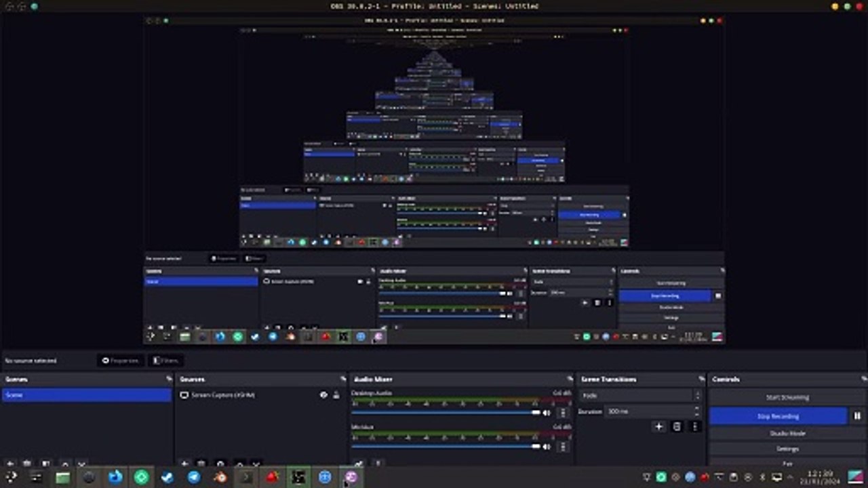Open source properties gear in Sources toolbar
The height and width of the screenshot is (488, 868).
tap(220, 464)
